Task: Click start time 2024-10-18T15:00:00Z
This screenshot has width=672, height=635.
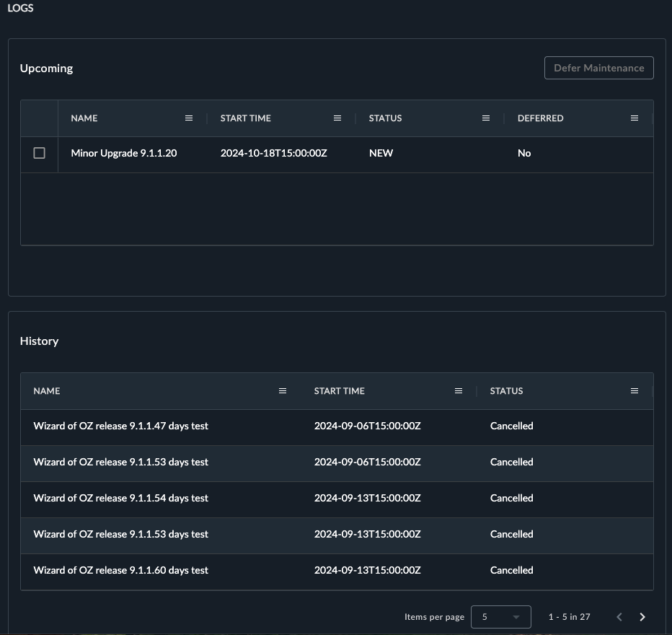Action: pyautogui.click(x=273, y=153)
